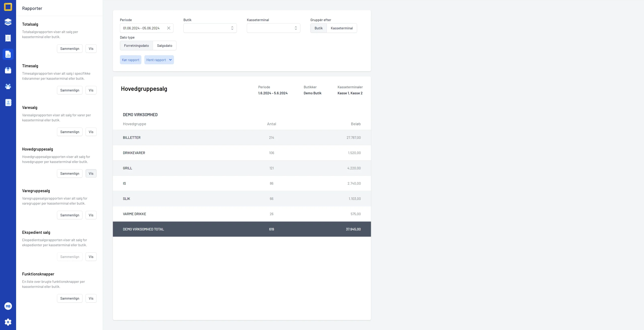644x330 pixels.
Task: Select the reports chart sidebar icon
Action: point(8,54)
